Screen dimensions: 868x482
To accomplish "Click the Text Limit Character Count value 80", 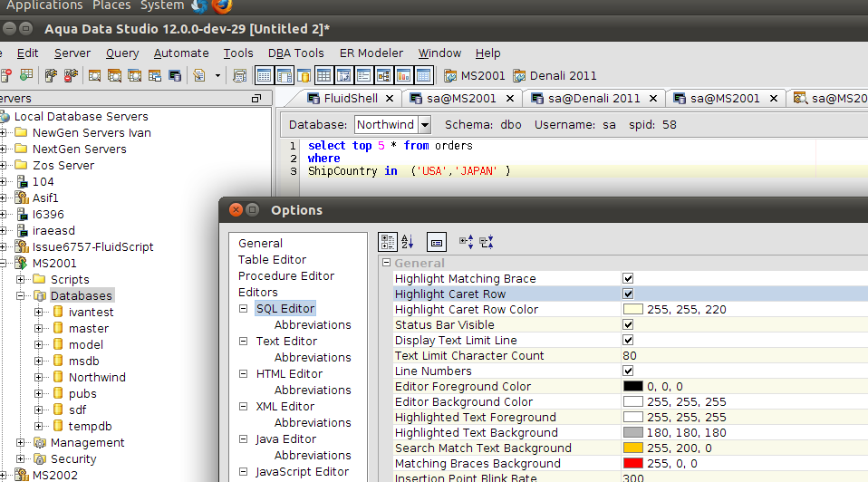I will (x=630, y=356).
